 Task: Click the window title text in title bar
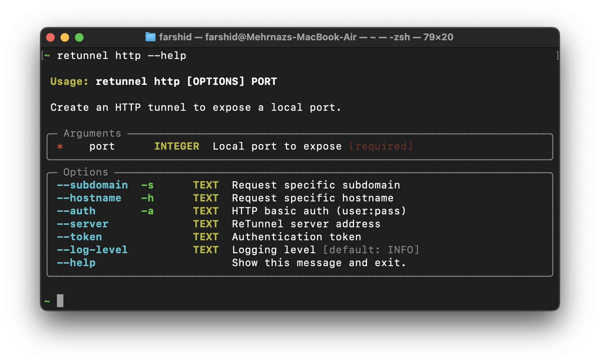click(x=306, y=37)
